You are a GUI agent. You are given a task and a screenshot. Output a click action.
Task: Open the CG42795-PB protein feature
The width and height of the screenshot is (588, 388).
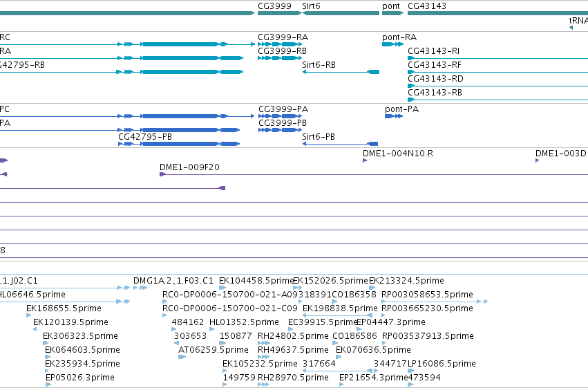click(x=145, y=137)
